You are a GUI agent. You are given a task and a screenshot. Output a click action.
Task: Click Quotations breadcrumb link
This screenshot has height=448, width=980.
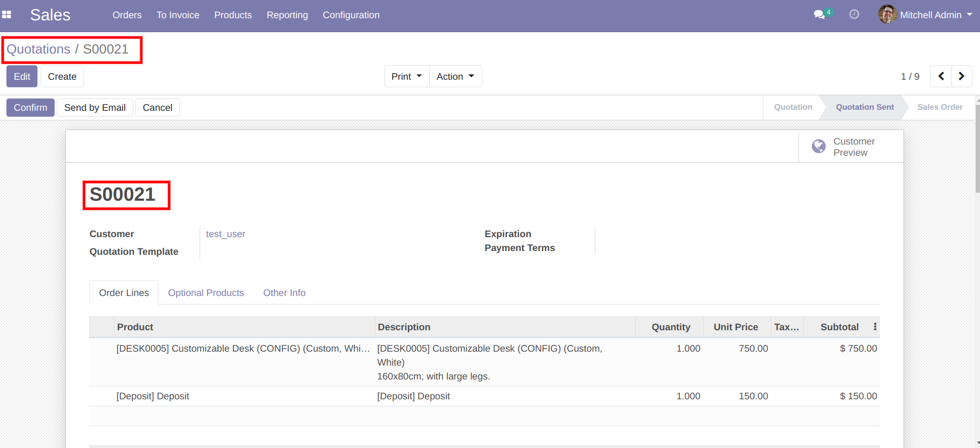[x=39, y=49]
